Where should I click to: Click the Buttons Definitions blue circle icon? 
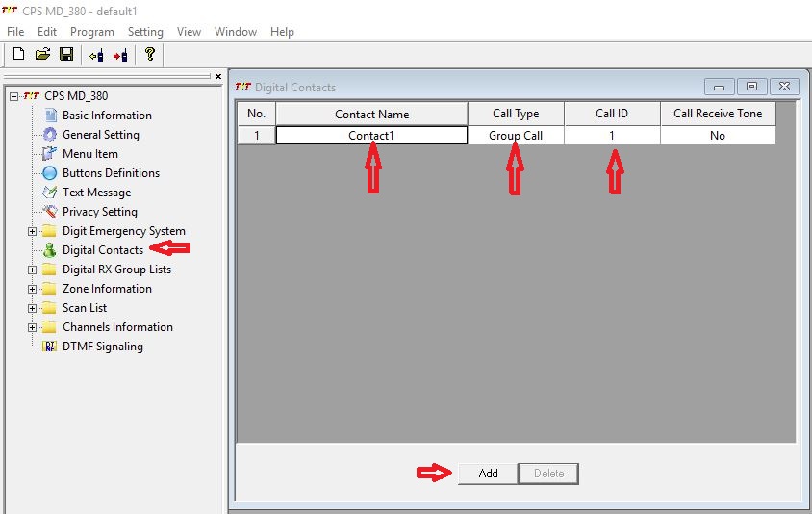click(50, 173)
